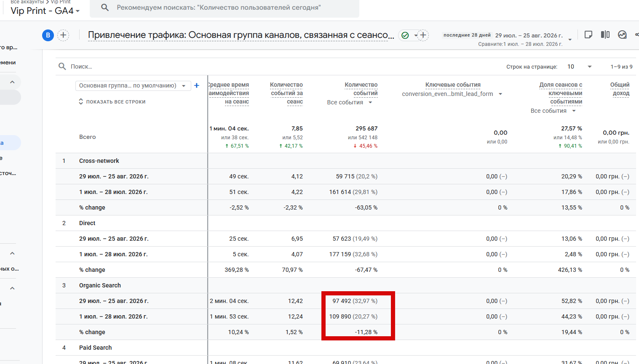Add a new comparison with plus circle
Screen dimensions: 639x364
click(63, 35)
